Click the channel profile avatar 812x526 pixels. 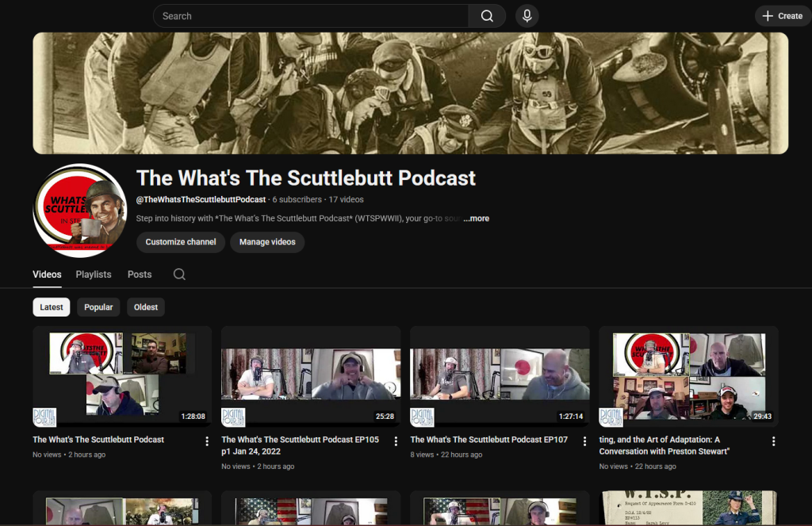point(79,210)
